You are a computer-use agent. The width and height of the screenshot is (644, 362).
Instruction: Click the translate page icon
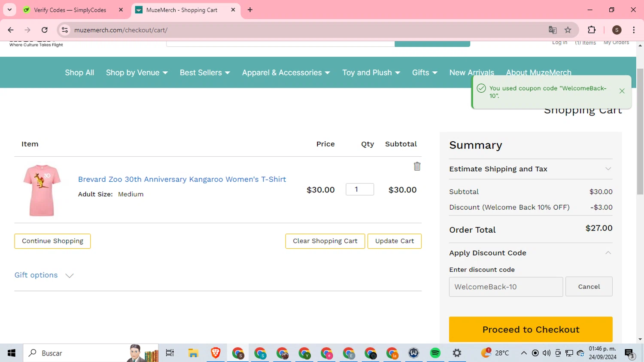(x=553, y=30)
